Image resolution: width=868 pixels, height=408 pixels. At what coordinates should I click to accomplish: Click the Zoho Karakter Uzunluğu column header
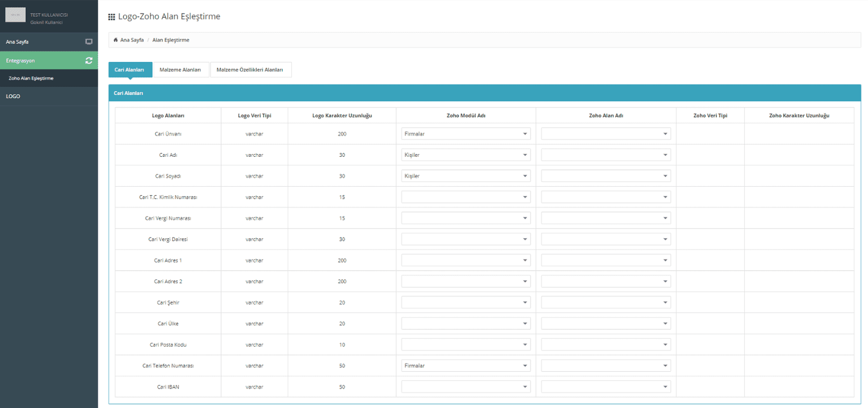[799, 116]
